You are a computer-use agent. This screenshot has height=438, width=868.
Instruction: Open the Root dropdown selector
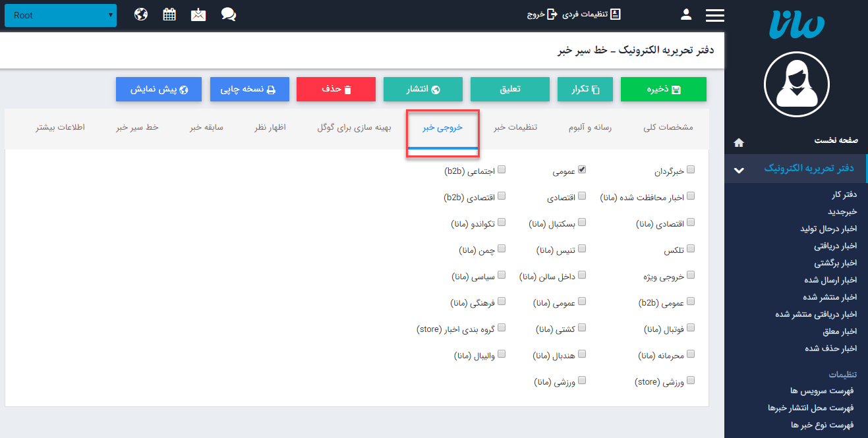60,14
